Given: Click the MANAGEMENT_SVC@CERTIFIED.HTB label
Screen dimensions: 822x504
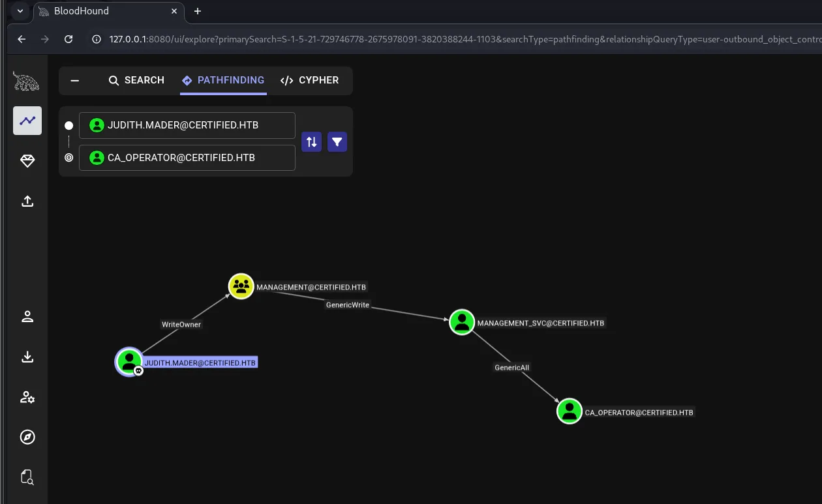Looking at the screenshot, I should point(541,323).
